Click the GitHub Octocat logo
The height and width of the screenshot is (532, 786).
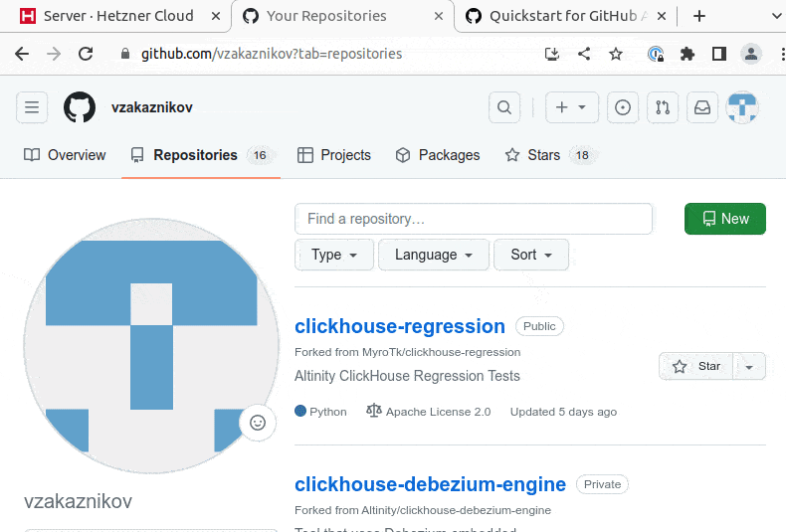pos(80,107)
